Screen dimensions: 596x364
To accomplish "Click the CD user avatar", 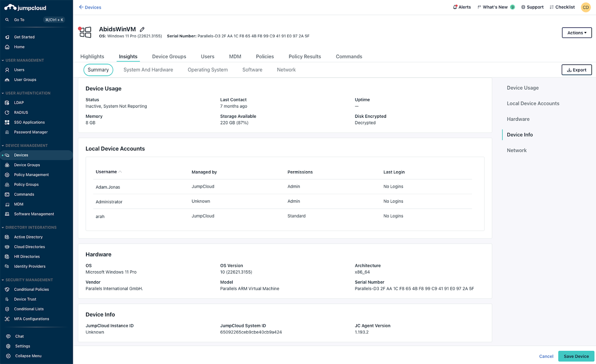I will pyautogui.click(x=586, y=7).
